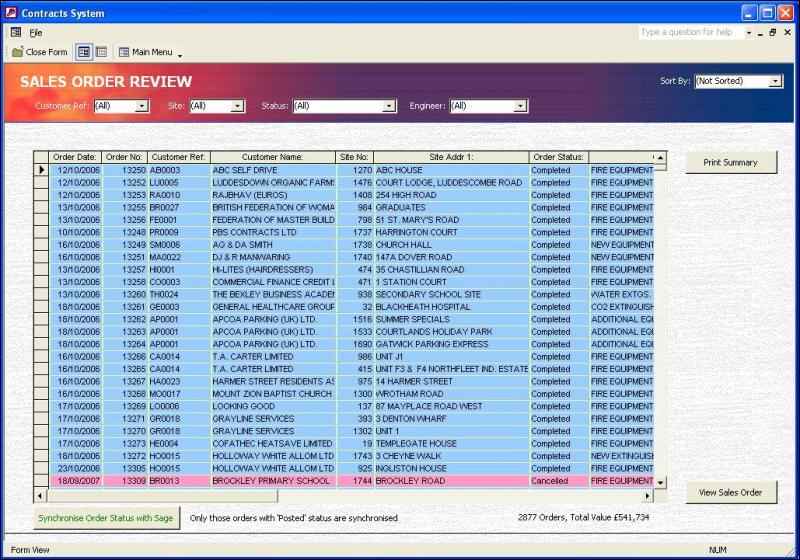Image resolution: width=800 pixels, height=560 pixels.
Task: Click the Contracts System title bar icon
Action: [x=12, y=12]
